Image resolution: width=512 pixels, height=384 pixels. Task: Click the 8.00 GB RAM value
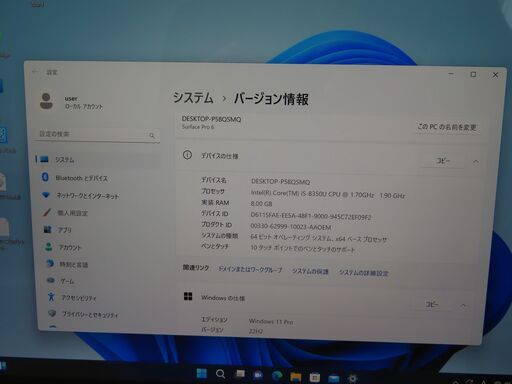261,204
